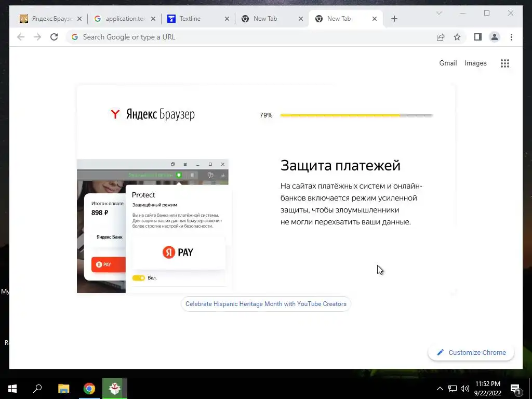
Task: Open the Windows Start menu
Action: coord(12,389)
